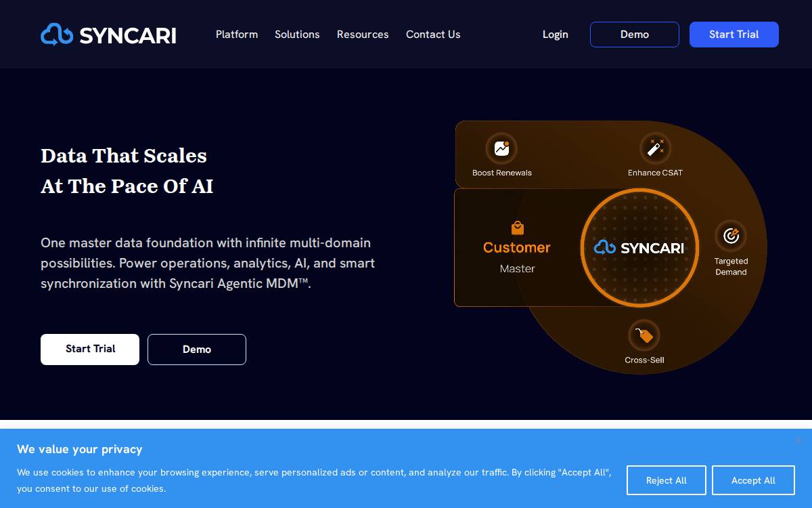Close the cookie privacy banner
This screenshot has height=508, width=812.
pos(798,440)
